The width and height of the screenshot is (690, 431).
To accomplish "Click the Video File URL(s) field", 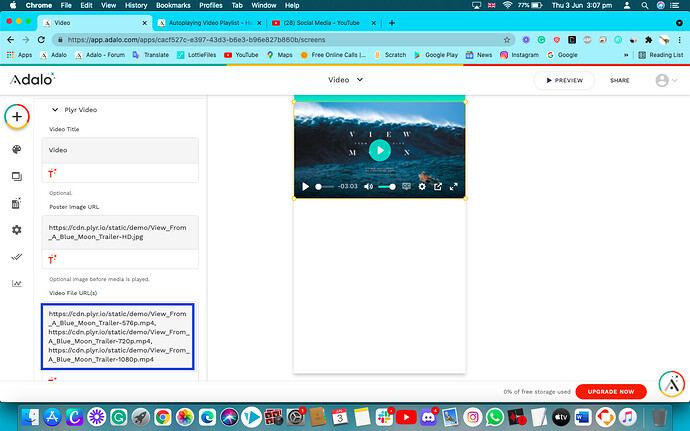I will point(117,336).
